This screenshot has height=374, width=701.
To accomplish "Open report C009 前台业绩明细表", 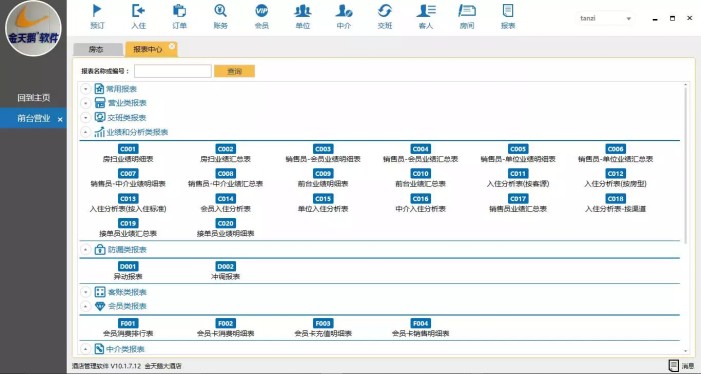I will pos(323,178).
